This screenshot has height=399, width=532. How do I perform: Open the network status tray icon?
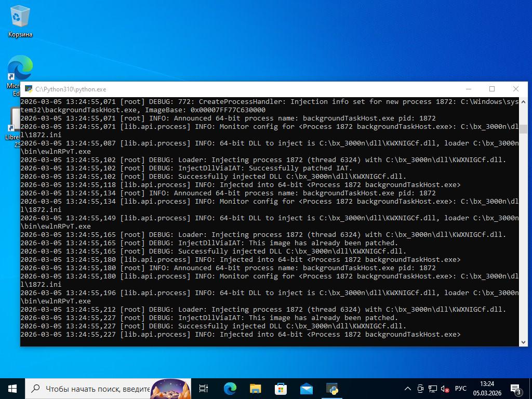pyautogui.click(x=433, y=389)
